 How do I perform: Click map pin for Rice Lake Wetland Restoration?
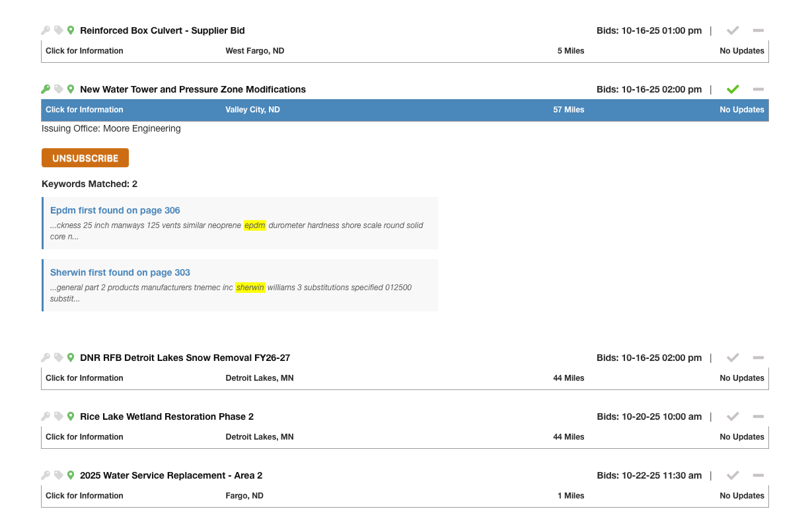(x=71, y=416)
